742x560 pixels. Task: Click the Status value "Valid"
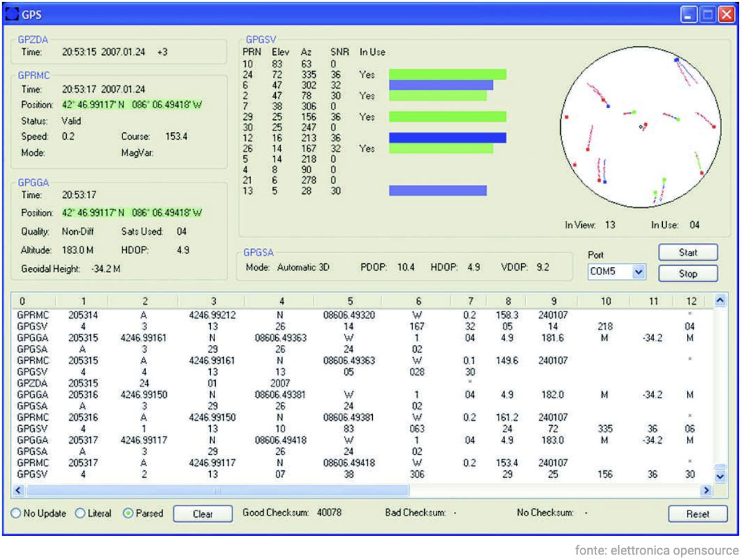[x=71, y=121]
